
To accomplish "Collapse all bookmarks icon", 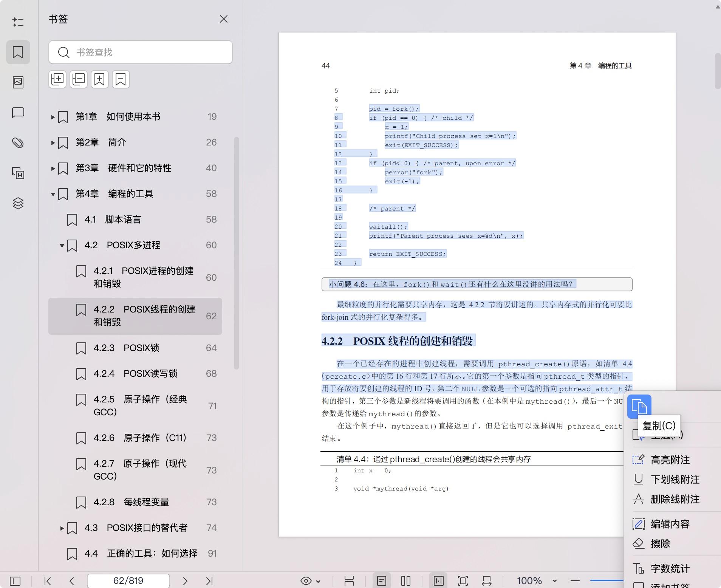I will (x=79, y=79).
